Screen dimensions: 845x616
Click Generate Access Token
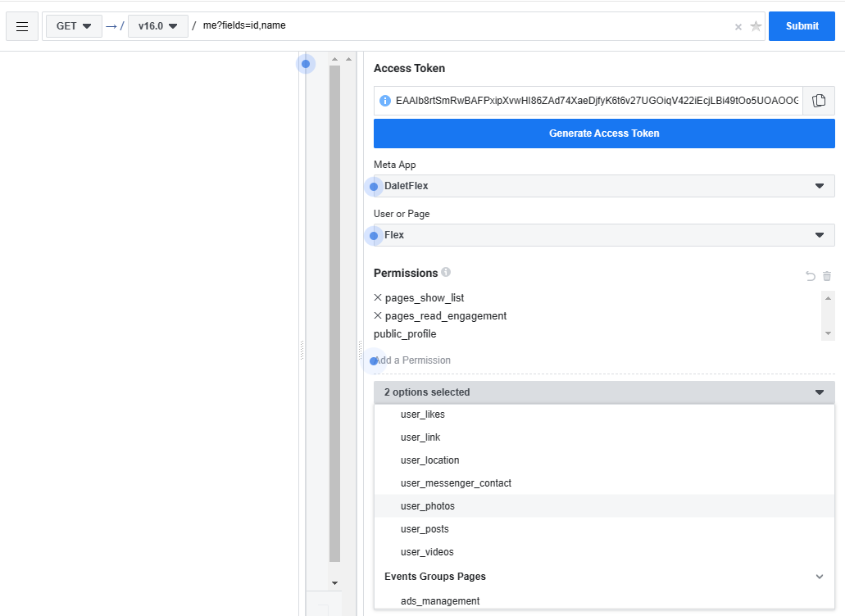pos(604,134)
